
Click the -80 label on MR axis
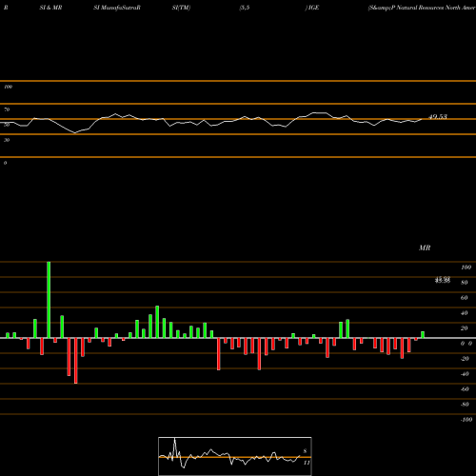pyautogui.click(x=465, y=405)
